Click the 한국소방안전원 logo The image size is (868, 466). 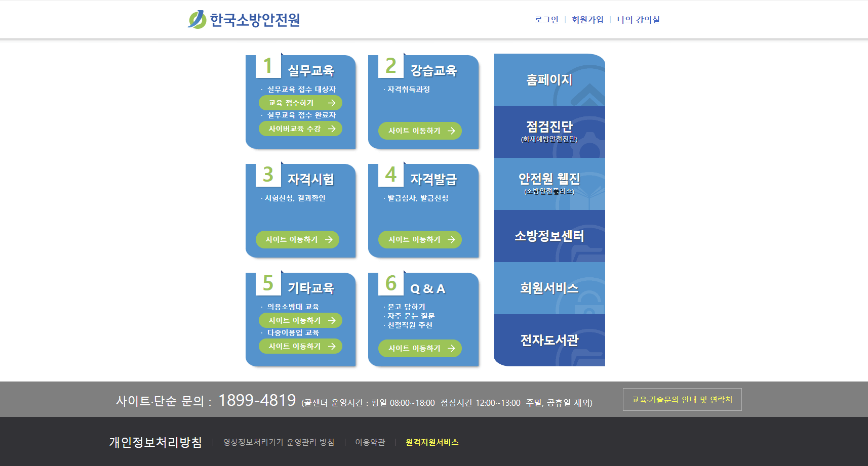[x=244, y=19]
